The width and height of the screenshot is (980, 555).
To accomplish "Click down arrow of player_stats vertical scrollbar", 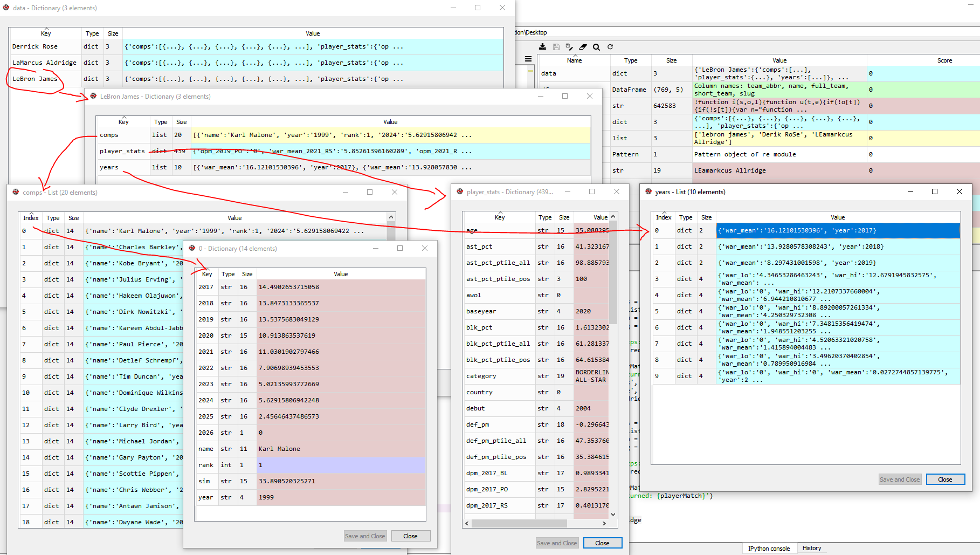I will [613, 515].
